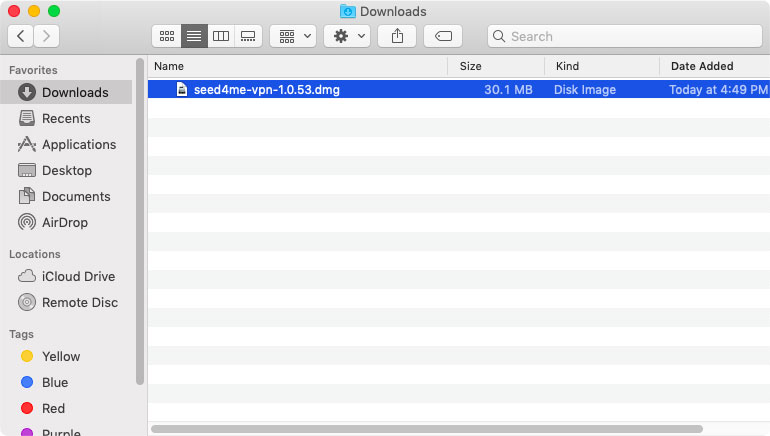Click the Edit Tags toolbar button
Screen dimensions: 770x436
click(443, 36)
